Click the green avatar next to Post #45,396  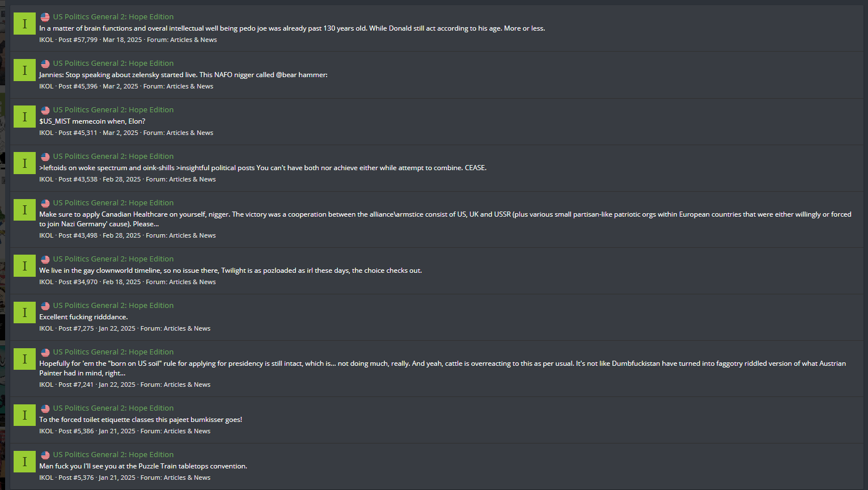coord(24,70)
